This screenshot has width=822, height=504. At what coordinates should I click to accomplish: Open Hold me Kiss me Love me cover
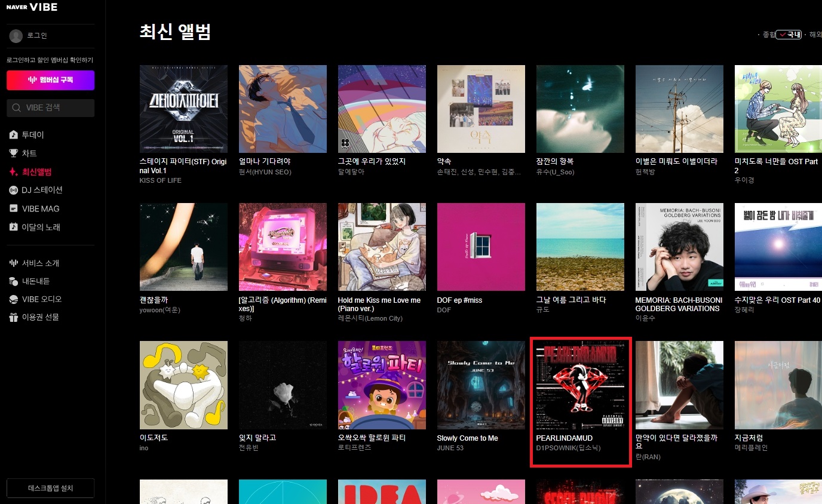click(382, 247)
